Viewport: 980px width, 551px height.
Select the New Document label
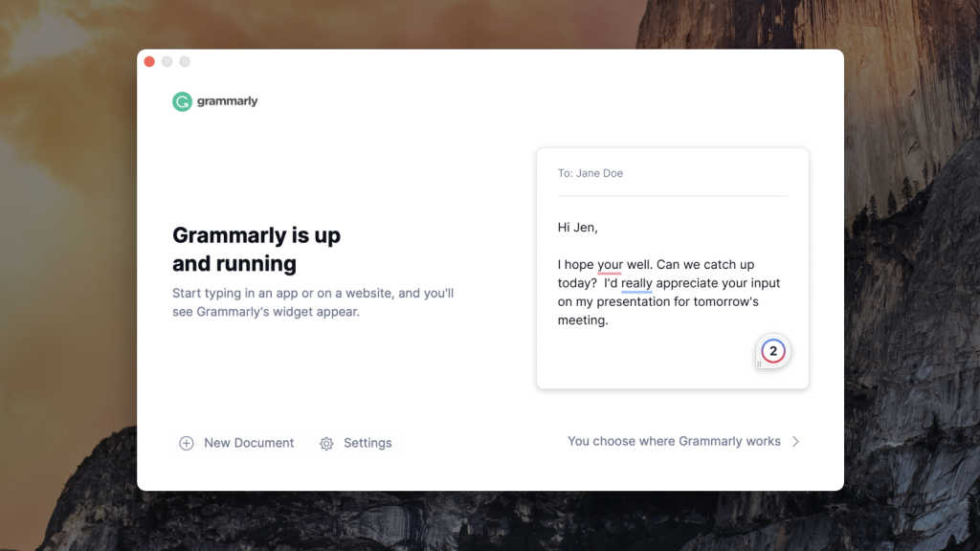(x=249, y=443)
